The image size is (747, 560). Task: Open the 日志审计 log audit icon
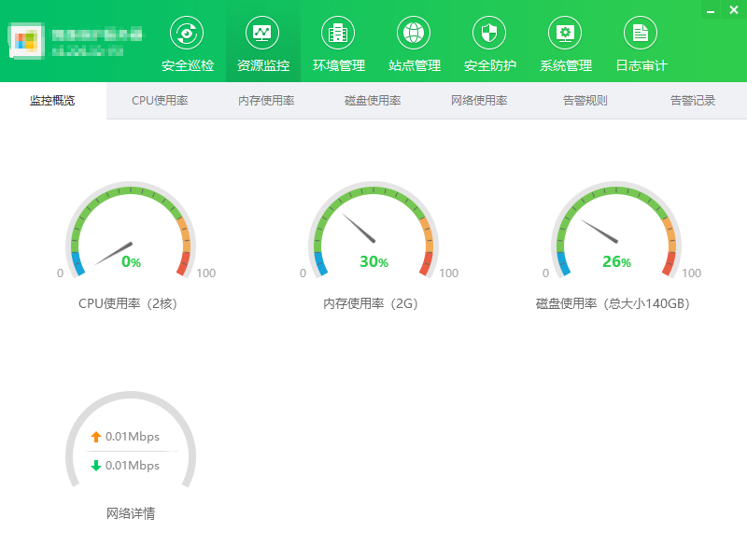click(640, 42)
